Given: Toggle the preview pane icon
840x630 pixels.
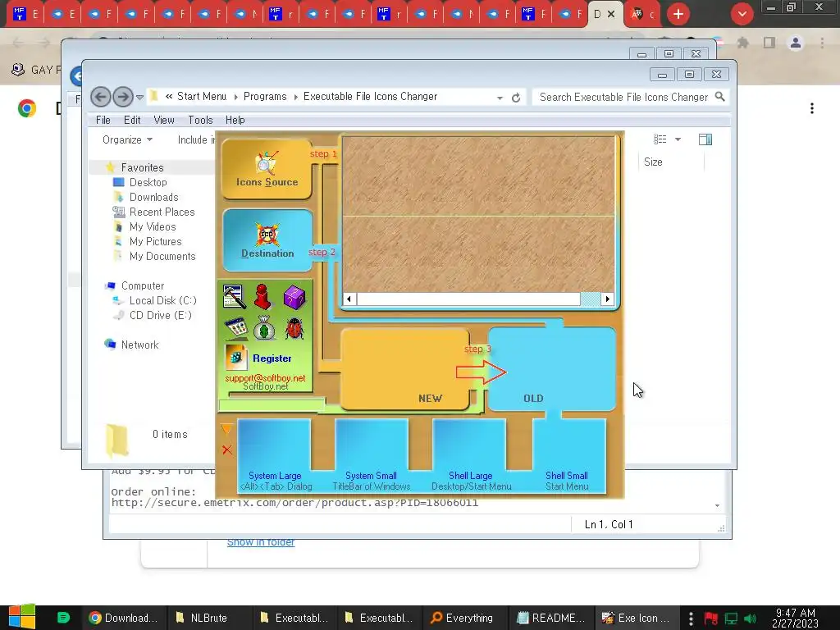Looking at the screenshot, I should [705, 139].
